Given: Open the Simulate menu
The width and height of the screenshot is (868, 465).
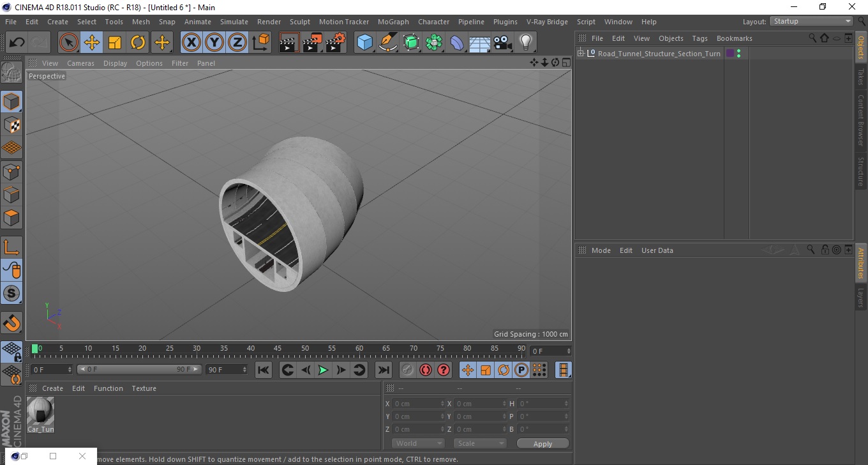Looking at the screenshot, I should (234, 22).
